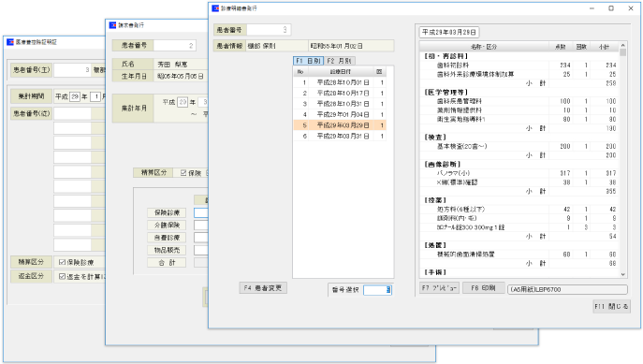The width and height of the screenshot is (643, 364).
Task: Click the year box 29 in 集計期間
Action: [x=75, y=96]
